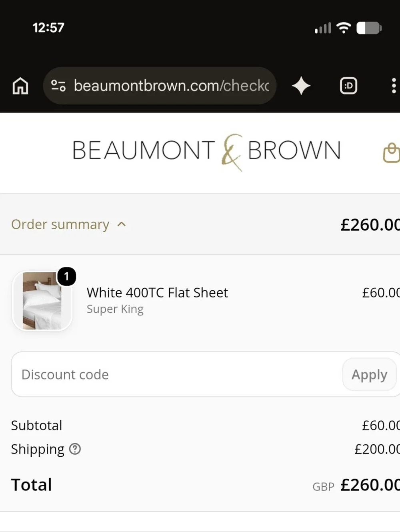Tap the order total £260.00 in header
400x532 pixels.
pyautogui.click(x=370, y=225)
